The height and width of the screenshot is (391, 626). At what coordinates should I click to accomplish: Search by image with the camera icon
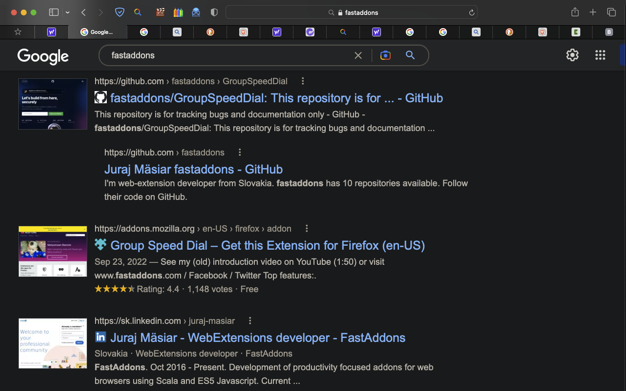(385, 56)
